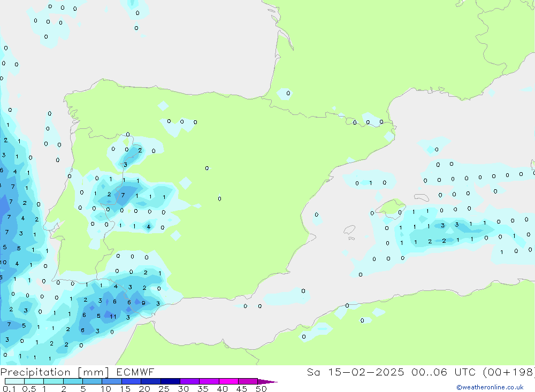Click the "(00+198)" forecast hour text

[509, 372]
